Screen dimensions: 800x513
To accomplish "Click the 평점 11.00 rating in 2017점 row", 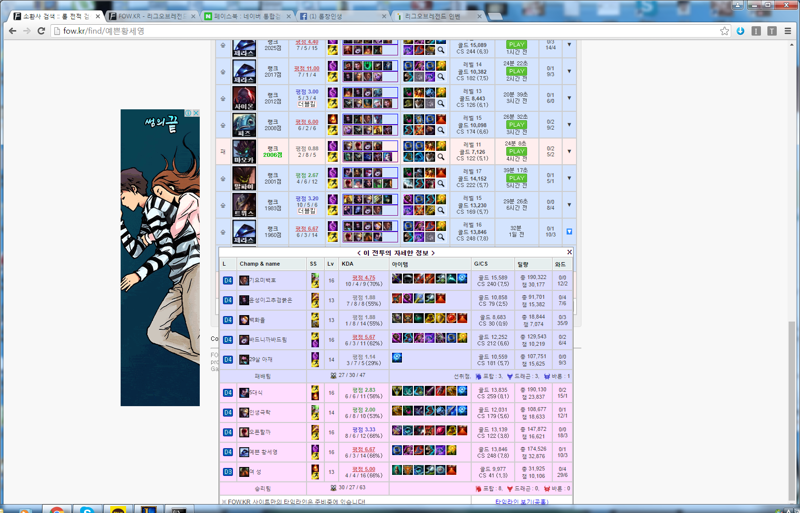I will pyautogui.click(x=307, y=68).
